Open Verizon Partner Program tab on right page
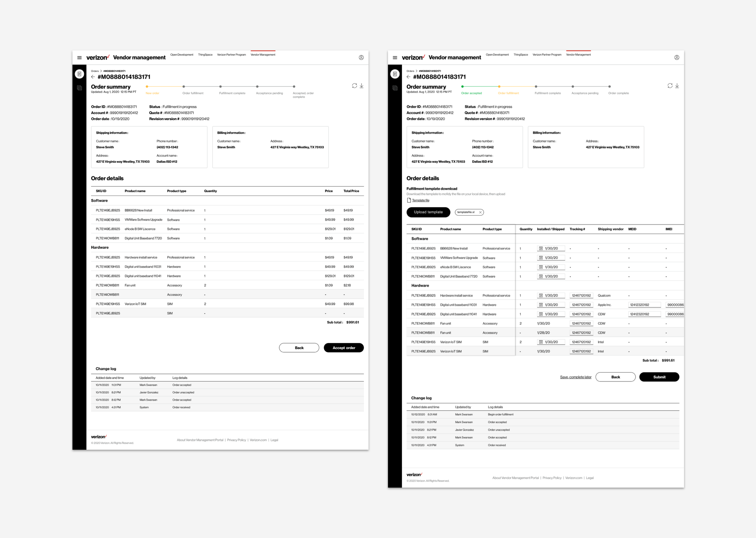Image resolution: width=756 pixels, height=538 pixels. point(547,55)
